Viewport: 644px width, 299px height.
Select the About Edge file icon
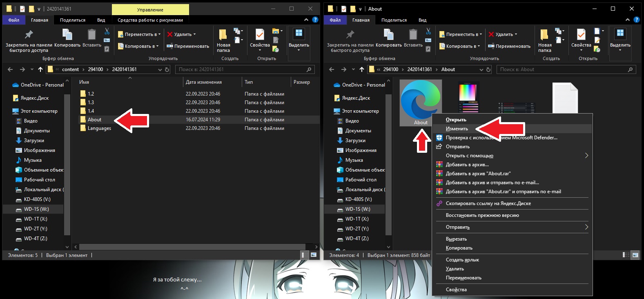(x=421, y=103)
